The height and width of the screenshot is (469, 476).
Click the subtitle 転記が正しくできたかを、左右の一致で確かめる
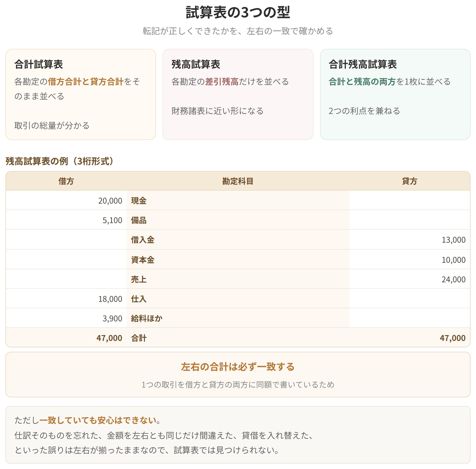click(x=238, y=31)
